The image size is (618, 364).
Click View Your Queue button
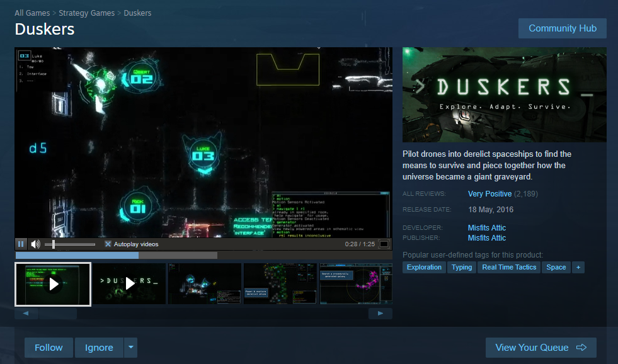tap(541, 348)
